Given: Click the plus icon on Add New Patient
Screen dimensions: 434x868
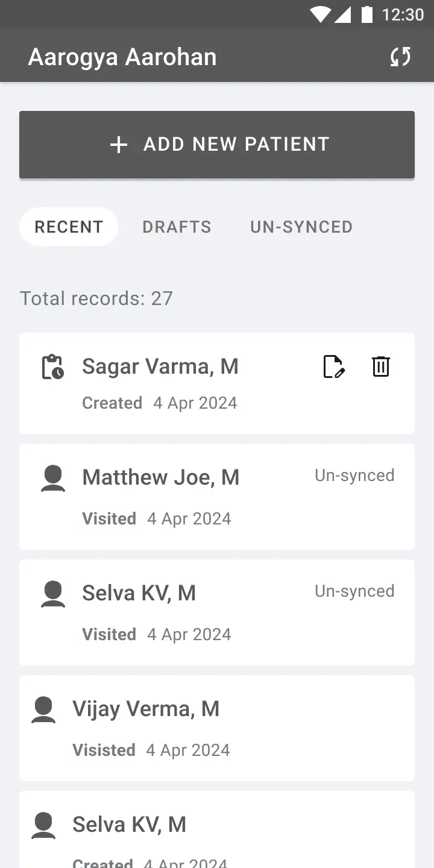Looking at the screenshot, I should click(x=119, y=145).
